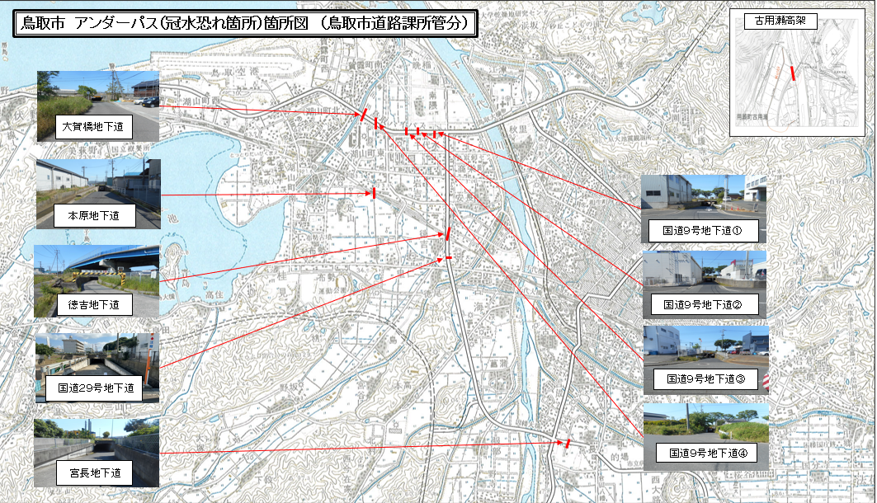Click the 大賀橋地下道 photo thumbnail

[98, 106]
